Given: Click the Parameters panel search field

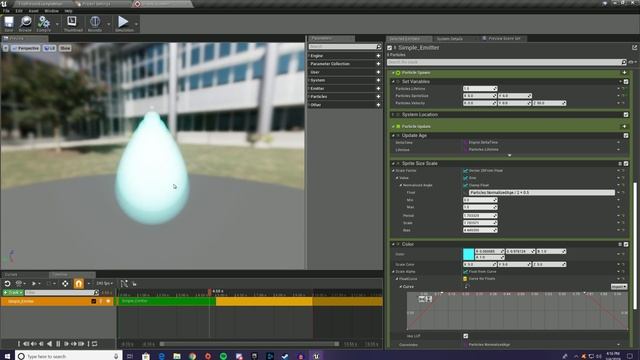Looking at the screenshot, I should (x=345, y=47).
